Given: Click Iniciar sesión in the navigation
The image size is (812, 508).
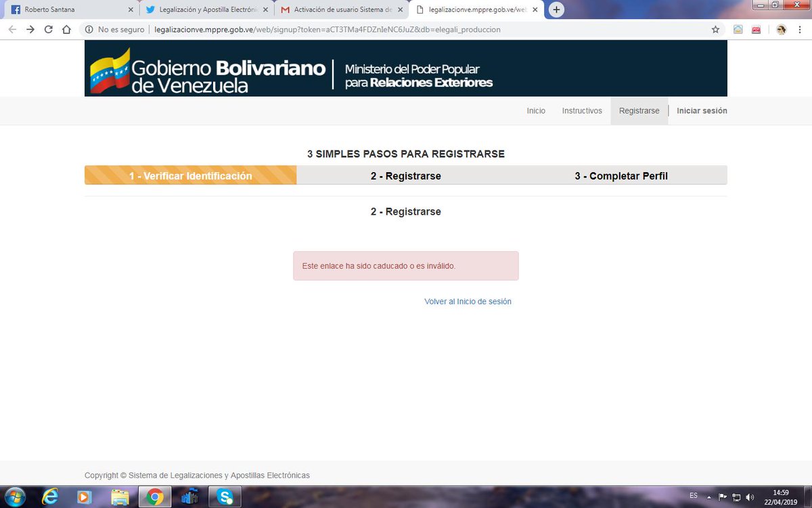Looking at the screenshot, I should pos(702,111).
